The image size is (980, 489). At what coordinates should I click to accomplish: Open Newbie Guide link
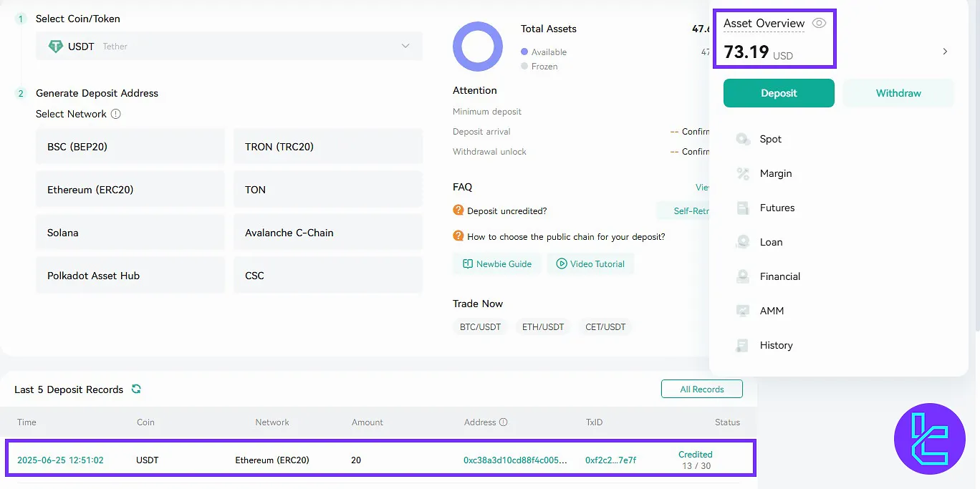point(497,263)
